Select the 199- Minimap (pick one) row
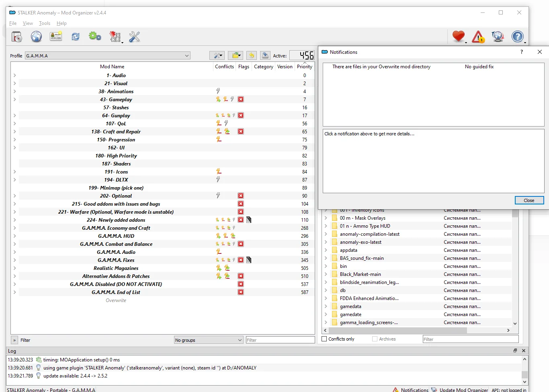Screen dimensions: 549x392 point(116,188)
